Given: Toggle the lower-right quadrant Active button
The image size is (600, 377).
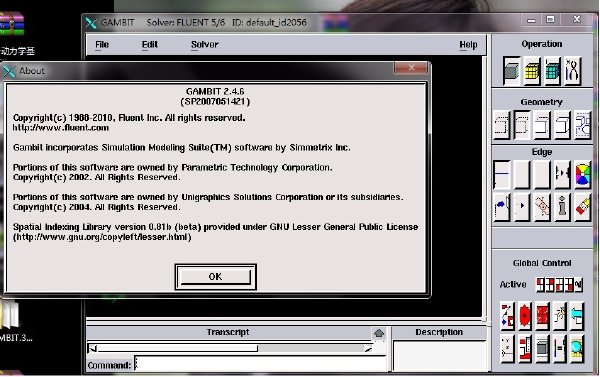Looking at the screenshot, I should (569, 285).
